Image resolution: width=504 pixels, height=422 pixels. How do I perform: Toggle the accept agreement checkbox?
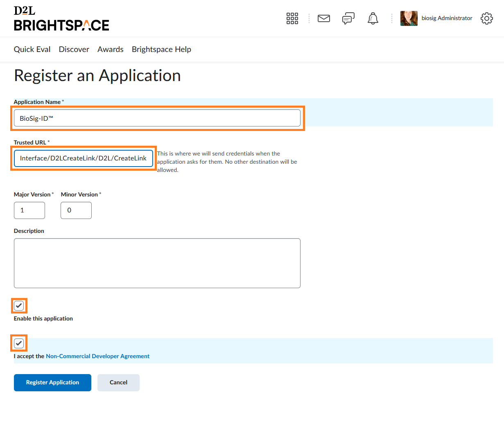tap(19, 343)
